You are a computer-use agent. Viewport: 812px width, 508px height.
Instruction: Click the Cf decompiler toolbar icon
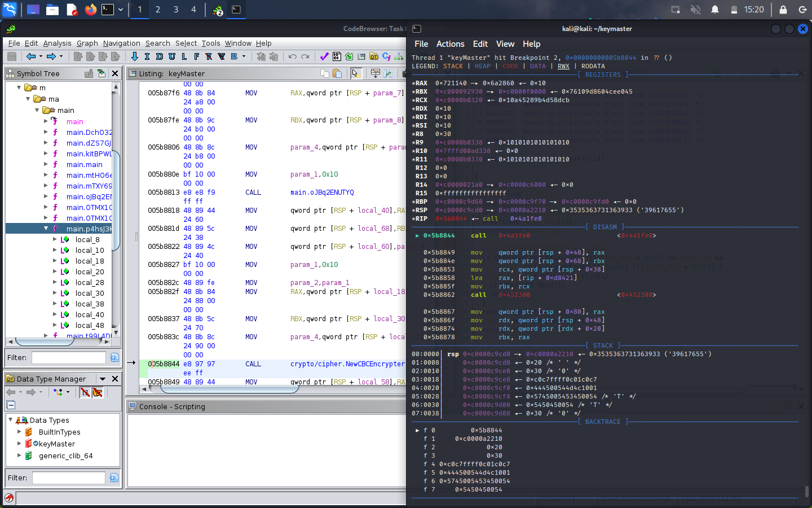click(x=386, y=56)
